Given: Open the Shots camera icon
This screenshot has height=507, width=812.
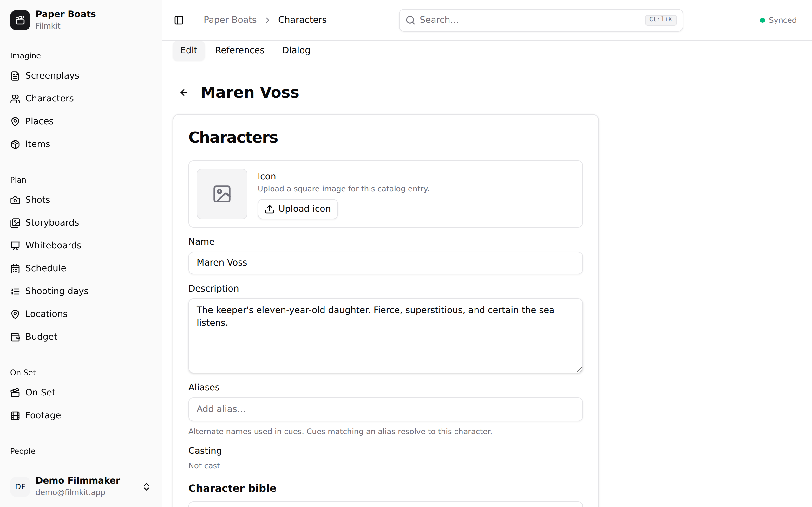Looking at the screenshot, I should (15, 200).
